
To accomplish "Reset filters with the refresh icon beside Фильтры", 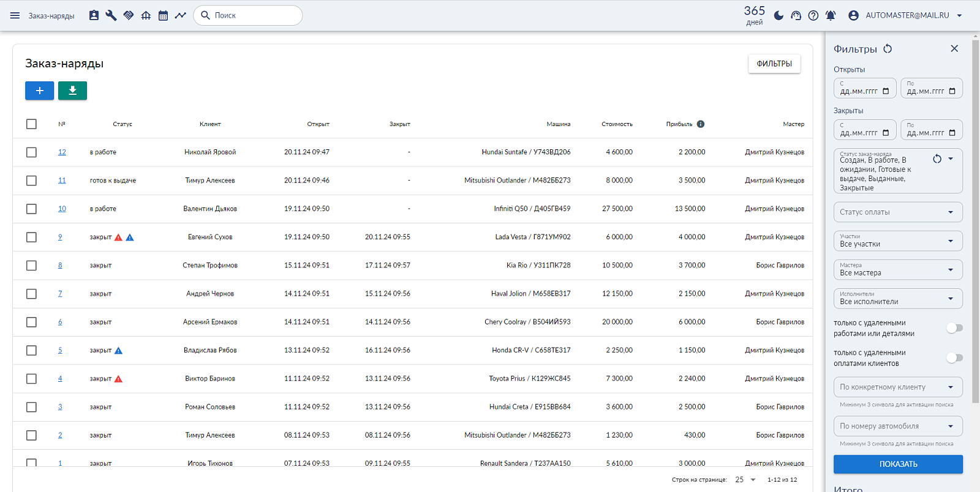I will tap(888, 48).
